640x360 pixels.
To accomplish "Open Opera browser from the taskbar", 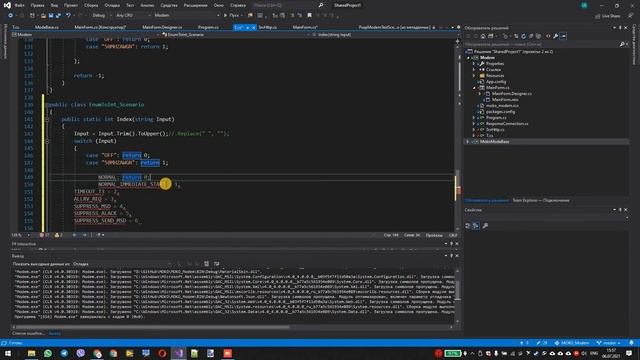I will click(162, 353).
